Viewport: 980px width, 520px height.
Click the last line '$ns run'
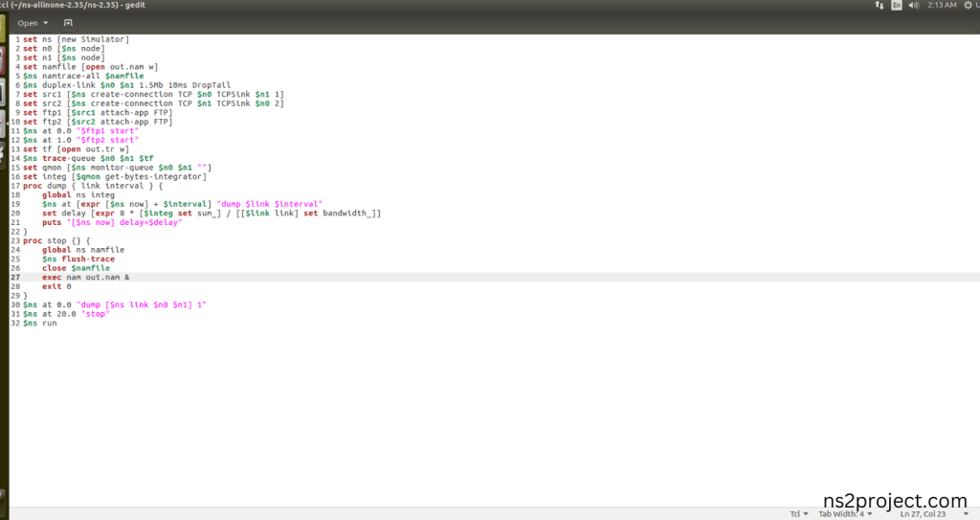pyautogui.click(x=40, y=324)
